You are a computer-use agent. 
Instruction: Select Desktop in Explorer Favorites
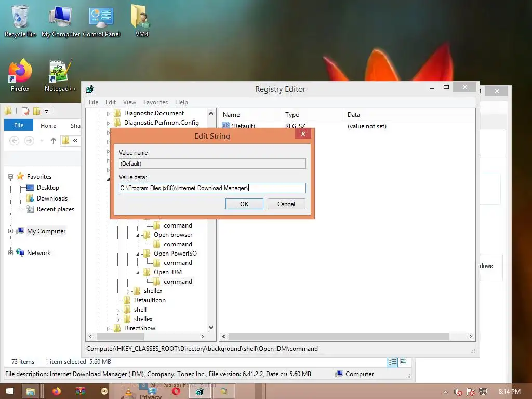(48, 188)
